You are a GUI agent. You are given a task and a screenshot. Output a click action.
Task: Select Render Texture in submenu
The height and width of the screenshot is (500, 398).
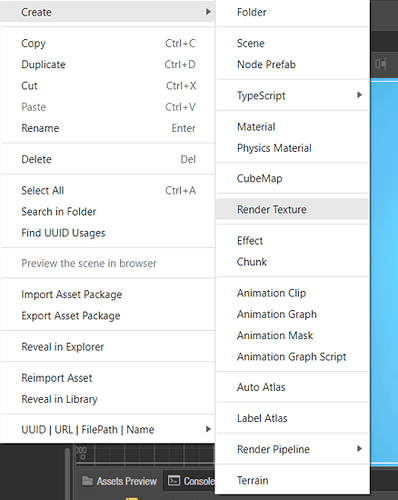(x=292, y=209)
